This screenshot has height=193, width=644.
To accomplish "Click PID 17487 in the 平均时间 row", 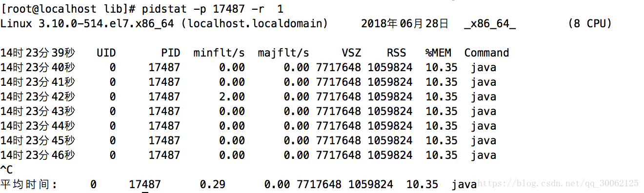I will 145,184.
